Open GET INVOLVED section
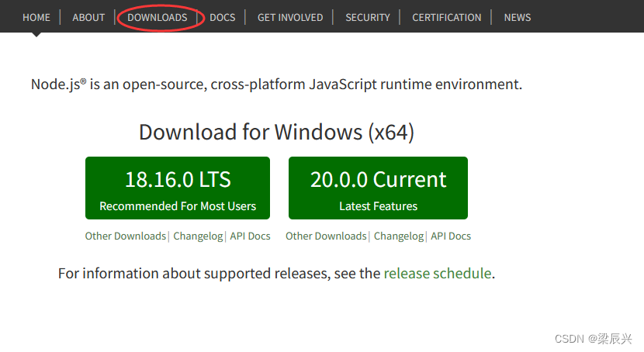 click(x=290, y=18)
